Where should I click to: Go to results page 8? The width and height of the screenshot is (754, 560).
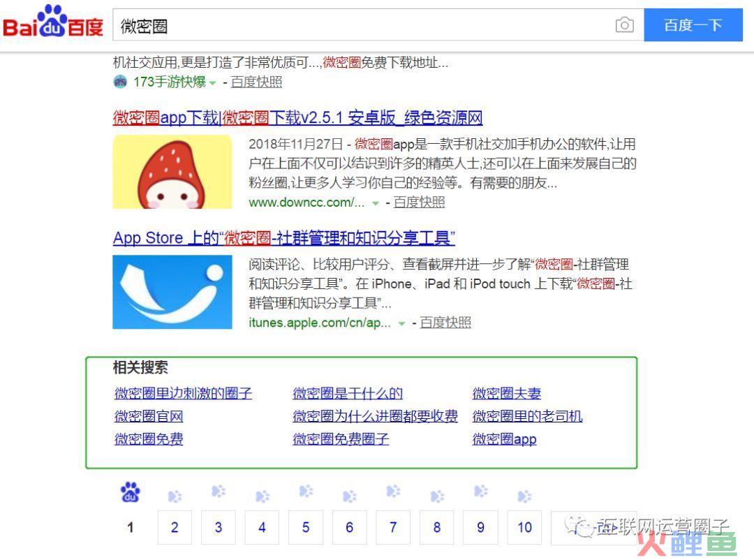tap(436, 527)
